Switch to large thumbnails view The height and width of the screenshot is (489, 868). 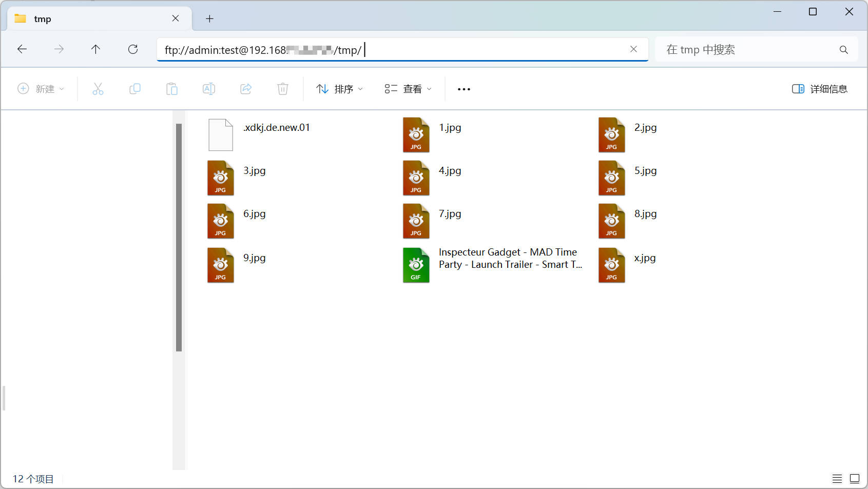(x=855, y=479)
